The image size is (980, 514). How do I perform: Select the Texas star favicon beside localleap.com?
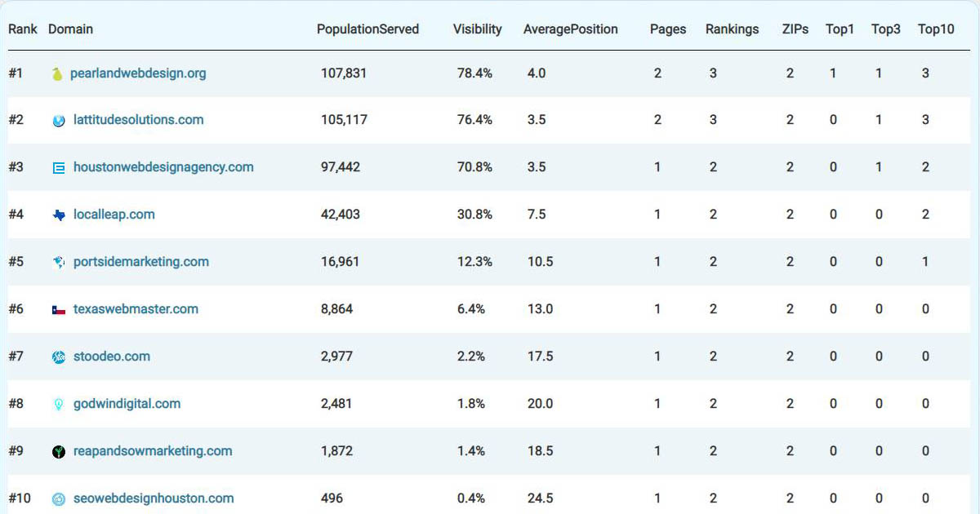coord(57,214)
